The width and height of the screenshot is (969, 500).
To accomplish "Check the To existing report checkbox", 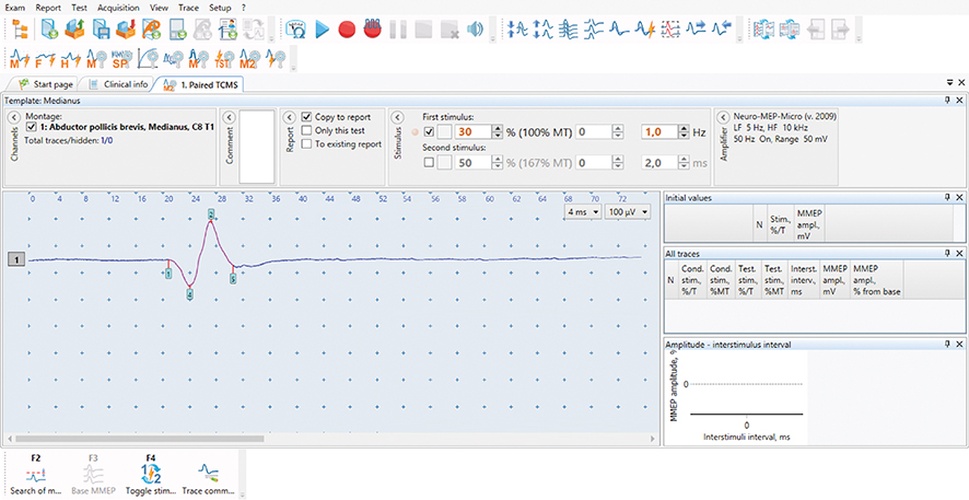I will click(x=308, y=144).
